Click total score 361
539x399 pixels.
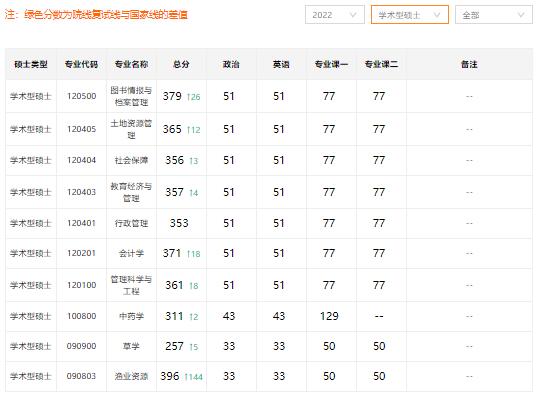tap(175, 285)
